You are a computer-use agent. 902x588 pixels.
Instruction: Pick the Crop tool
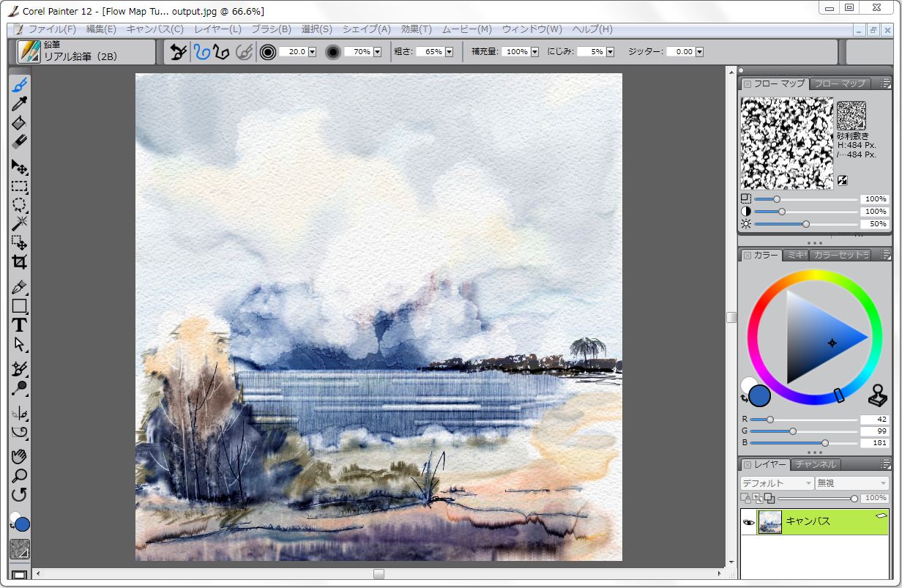pyautogui.click(x=20, y=262)
